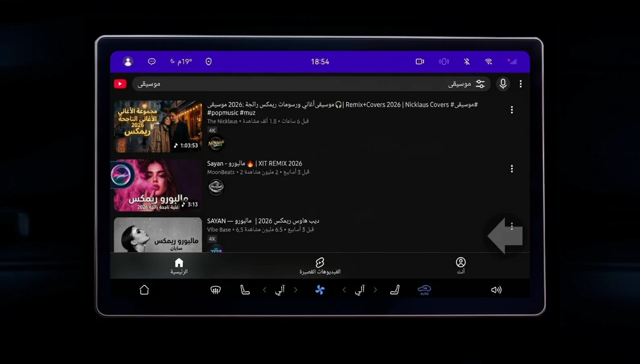Tap the 4K badge on Remix+Covers video

212,130
